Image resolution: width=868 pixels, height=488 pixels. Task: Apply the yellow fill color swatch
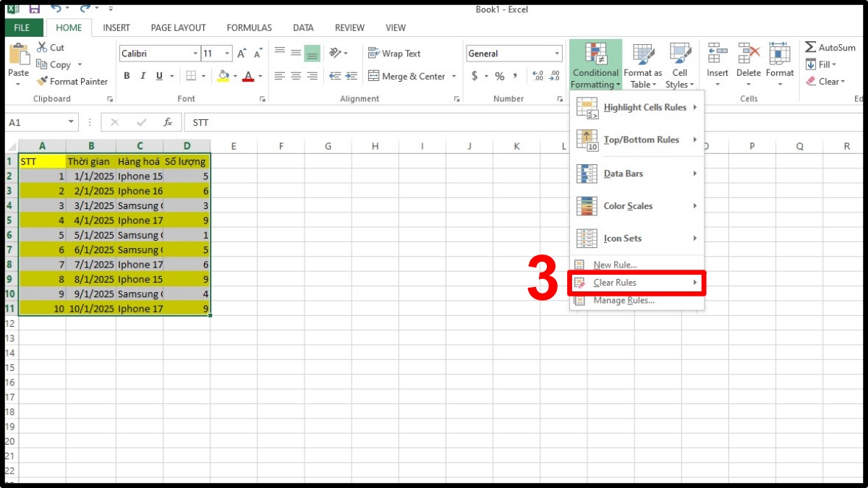(223, 76)
